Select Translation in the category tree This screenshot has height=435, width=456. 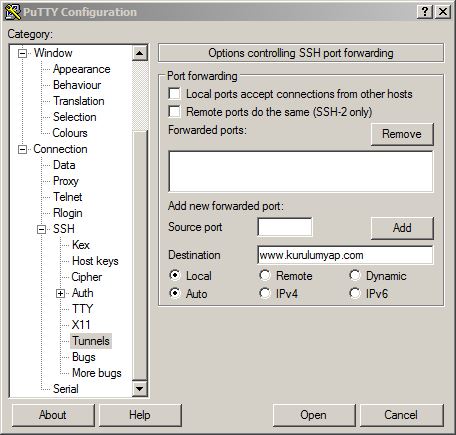tap(79, 101)
